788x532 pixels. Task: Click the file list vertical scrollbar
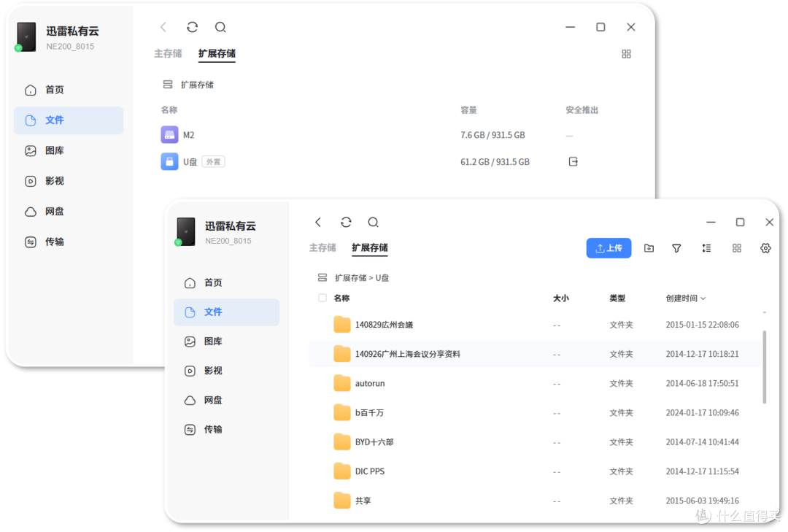[765, 367]
